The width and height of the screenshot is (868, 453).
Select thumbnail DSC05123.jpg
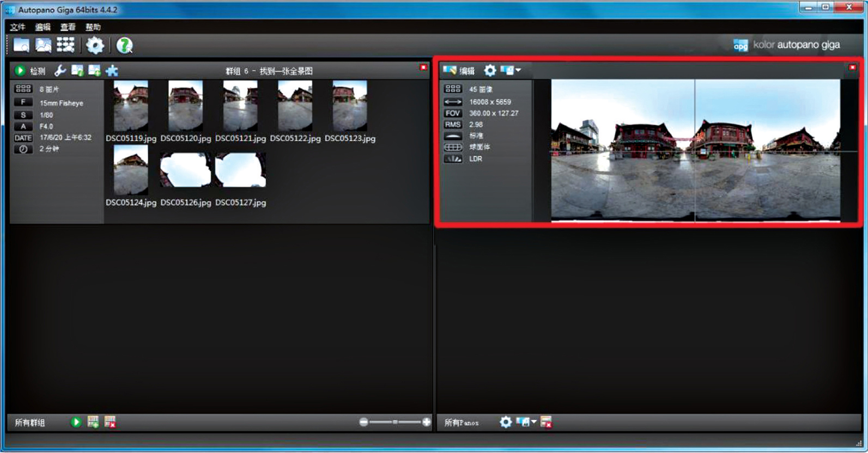point(350,106)
